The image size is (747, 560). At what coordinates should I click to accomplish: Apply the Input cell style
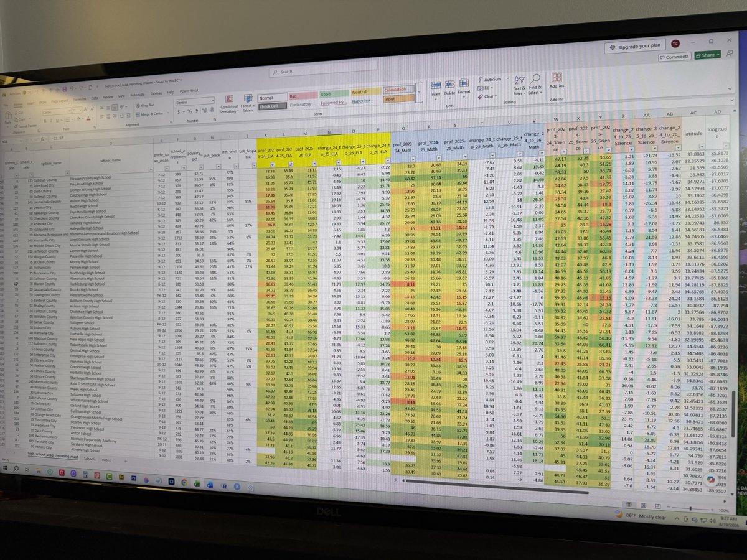coord(398,98)
